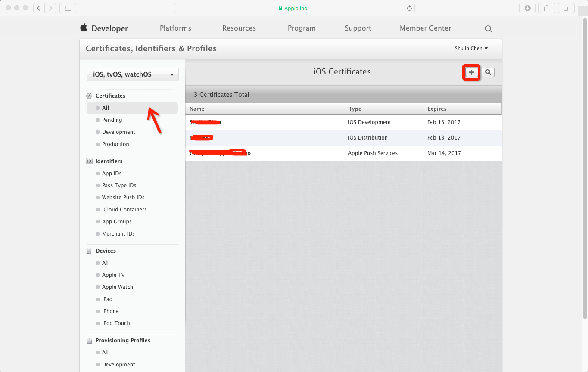Add a new iOS certificate with plus button
Screen dimensions: 588x372
(472, 72)
